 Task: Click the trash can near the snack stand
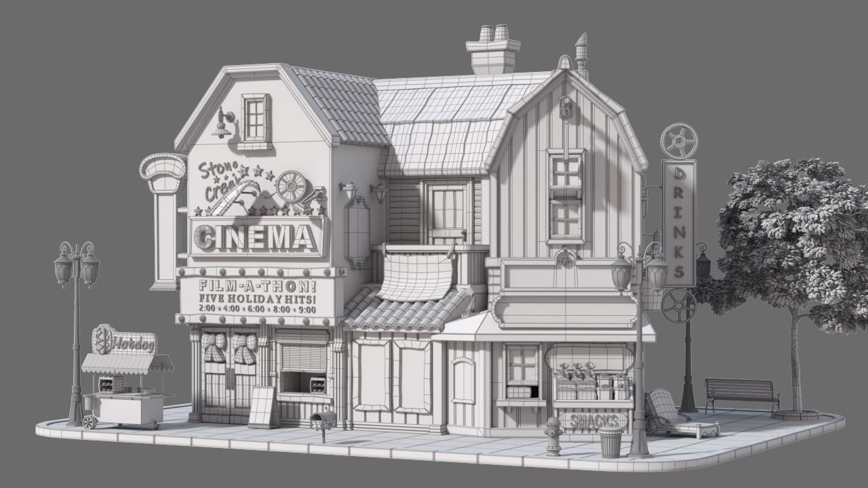click(x=610, y=442)
